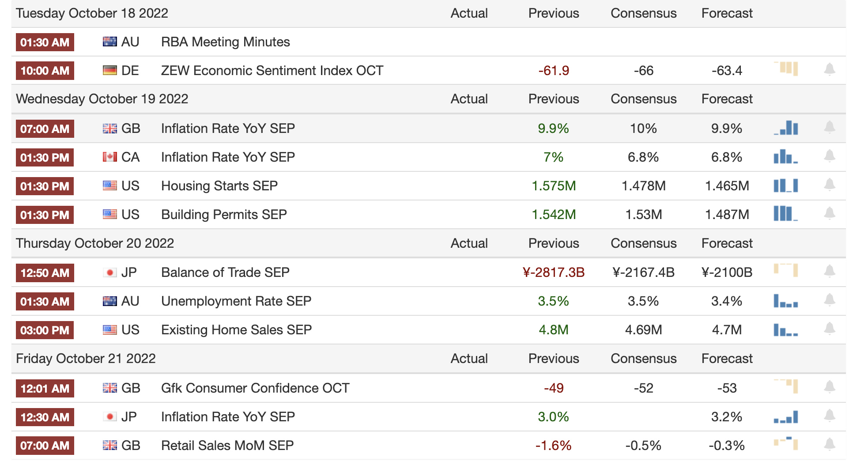The width and height of the screenshot is (868, 469).
Task: Toggle alert bell for Japan Balance of Trade
Action: pos(829,272)
